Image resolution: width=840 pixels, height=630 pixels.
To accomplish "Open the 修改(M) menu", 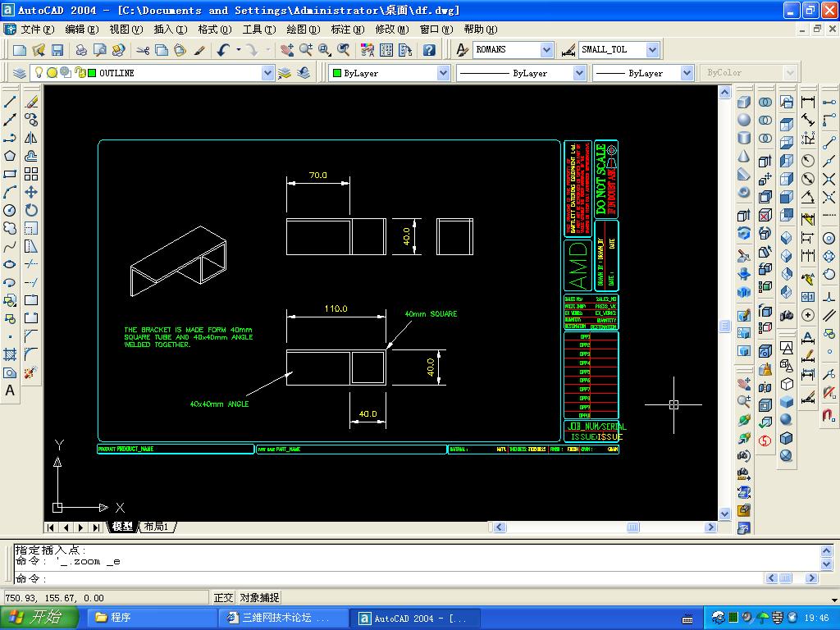I will pos(391,30).
